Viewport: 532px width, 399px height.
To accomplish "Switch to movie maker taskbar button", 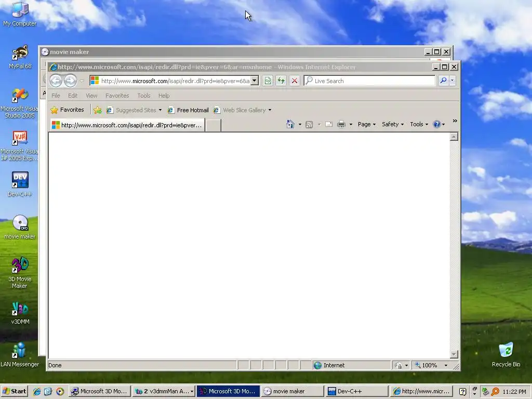I will tap(292, 391).
